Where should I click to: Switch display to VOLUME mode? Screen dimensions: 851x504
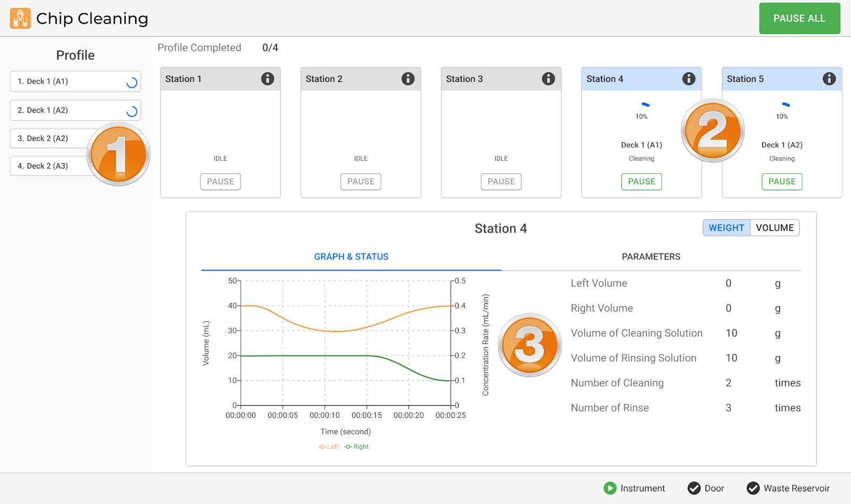point(774,228)
